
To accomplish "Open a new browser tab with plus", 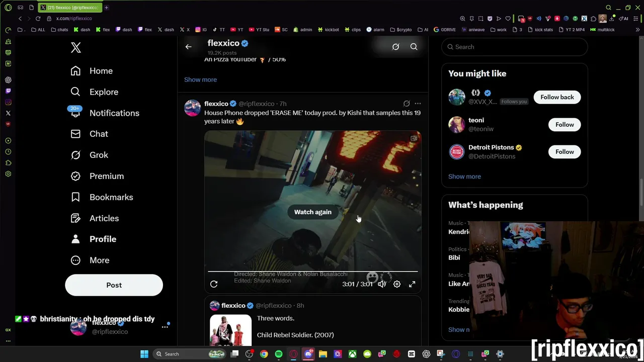I will [106, 8].
